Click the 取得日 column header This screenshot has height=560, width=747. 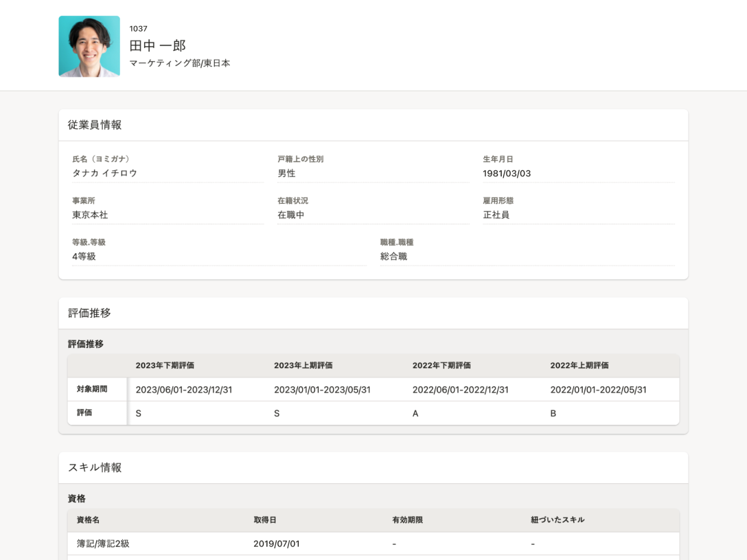coord(265,520)
